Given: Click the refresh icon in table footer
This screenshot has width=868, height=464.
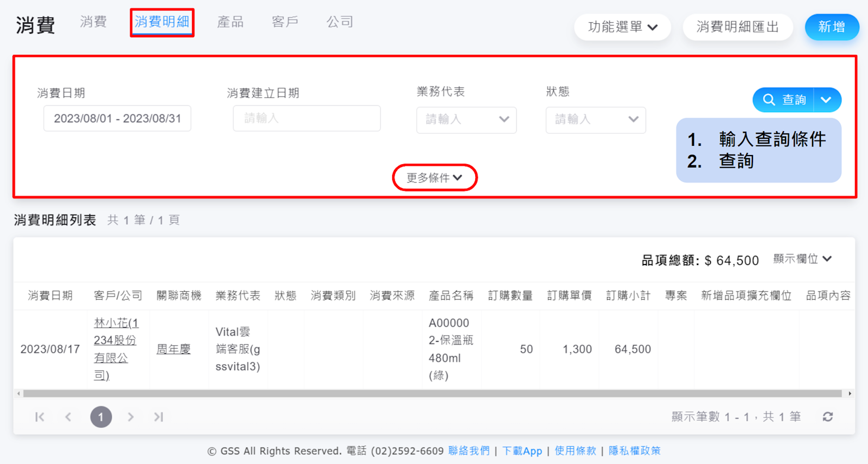Looking at the screenshot, I should [x=827, y=417].
